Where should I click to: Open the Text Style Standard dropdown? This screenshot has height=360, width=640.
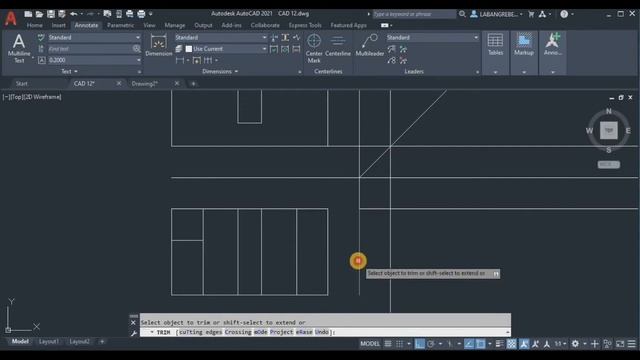[x=94, y=38]
